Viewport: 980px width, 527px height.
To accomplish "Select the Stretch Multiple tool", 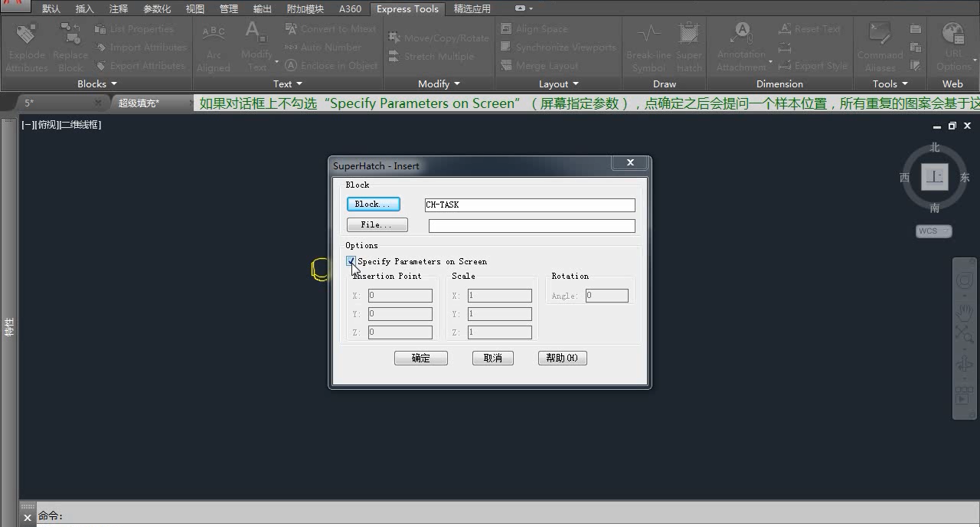I will coord(431,57).
